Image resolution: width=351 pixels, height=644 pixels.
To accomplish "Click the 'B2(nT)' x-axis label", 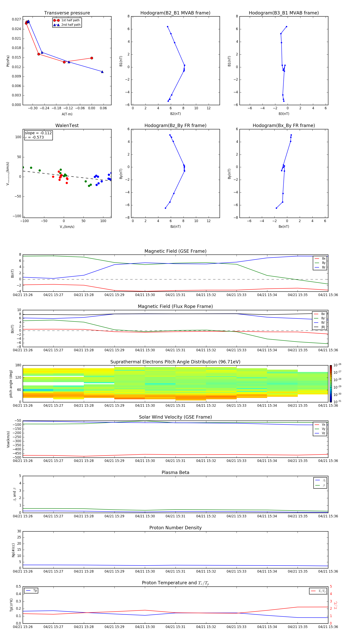I will tap(175, 114).
